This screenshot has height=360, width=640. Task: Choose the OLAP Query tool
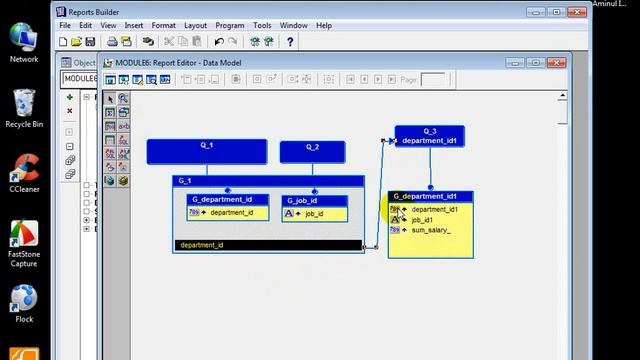coord(123,180)
